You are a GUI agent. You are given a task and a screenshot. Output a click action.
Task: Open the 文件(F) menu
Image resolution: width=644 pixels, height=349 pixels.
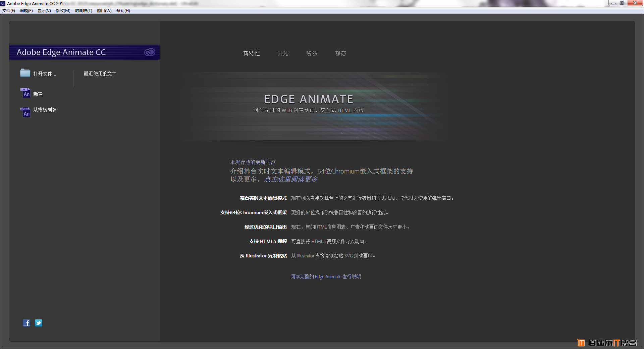(9, 11)
